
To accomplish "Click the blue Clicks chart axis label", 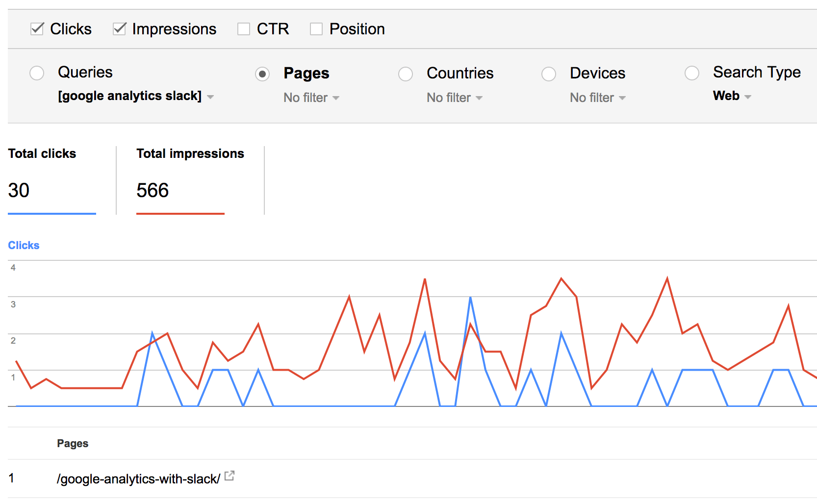I will [x=24, y=245].
